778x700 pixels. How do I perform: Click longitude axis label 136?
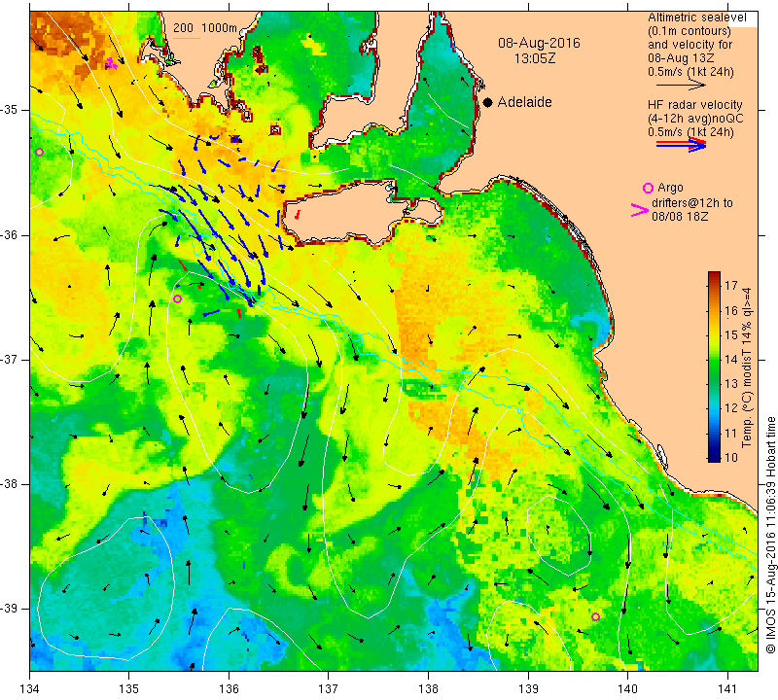(229, 689)
